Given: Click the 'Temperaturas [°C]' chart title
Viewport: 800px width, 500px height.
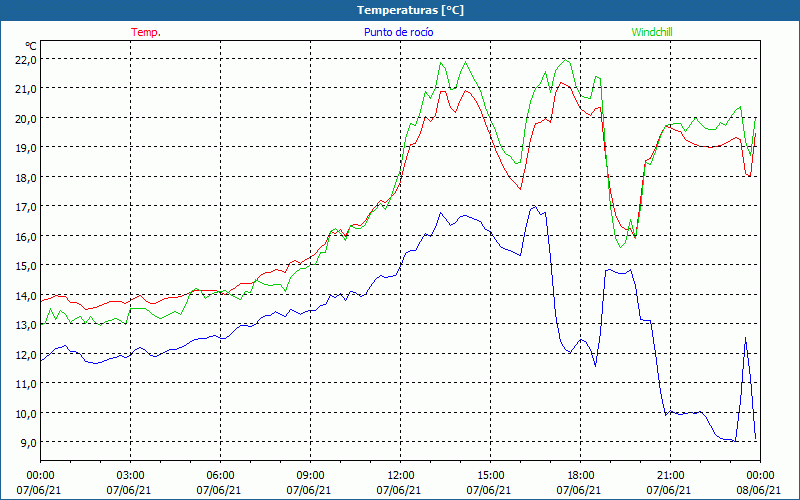Looking at the screenshot, I should [410, 10].
